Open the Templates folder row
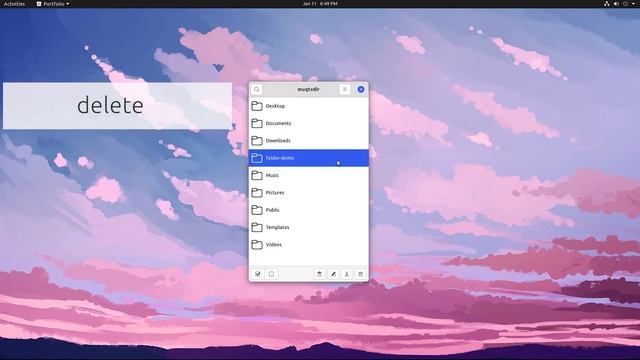 tap(309, 227)
